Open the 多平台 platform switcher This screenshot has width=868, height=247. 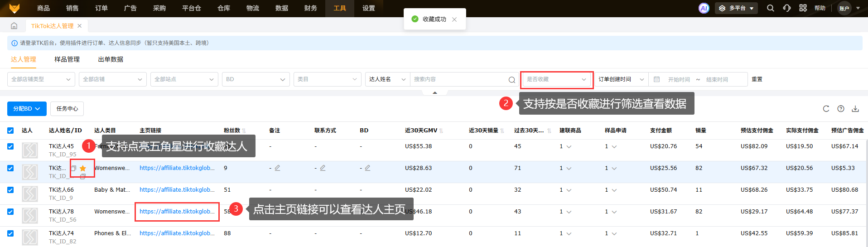click(737, 8)
